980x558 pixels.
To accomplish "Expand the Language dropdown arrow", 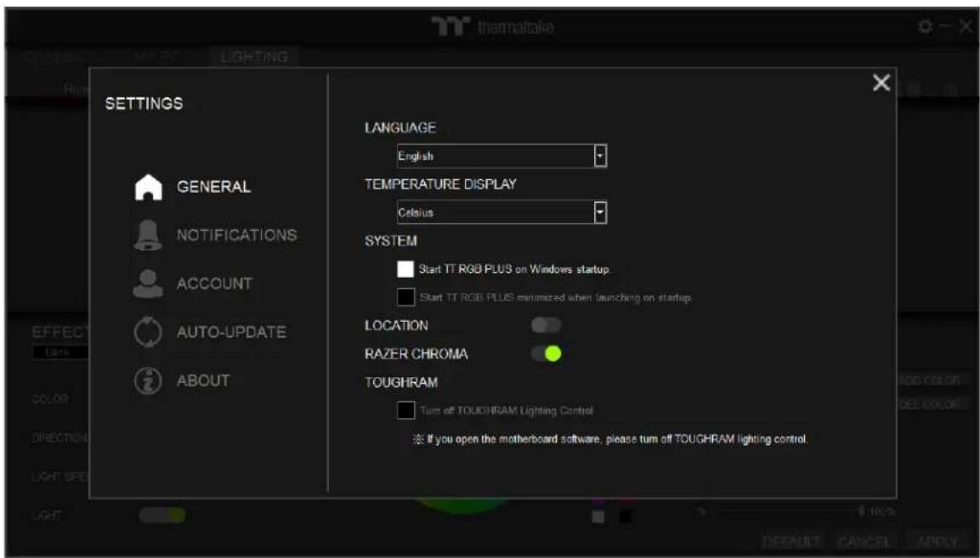I will (x=600, y=156).
